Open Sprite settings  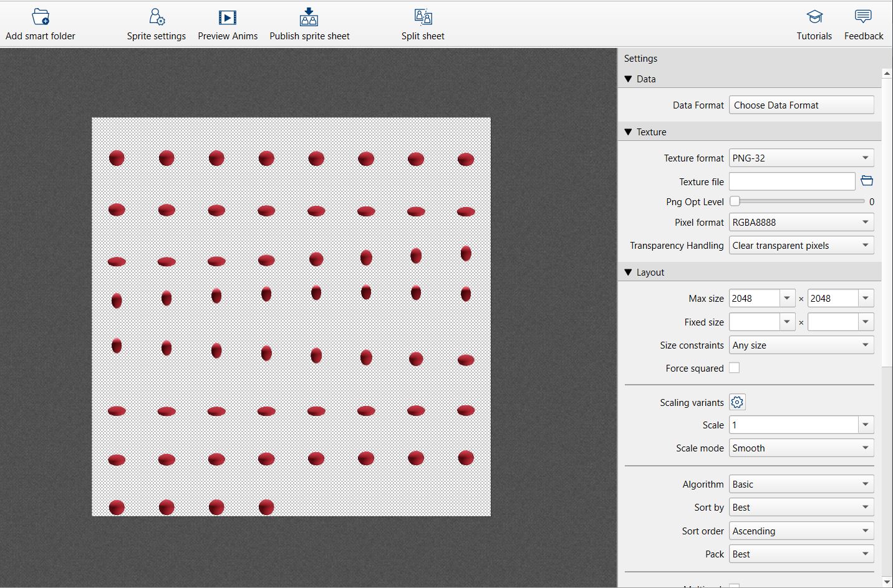pyautogui.click(x=156, y=17)
